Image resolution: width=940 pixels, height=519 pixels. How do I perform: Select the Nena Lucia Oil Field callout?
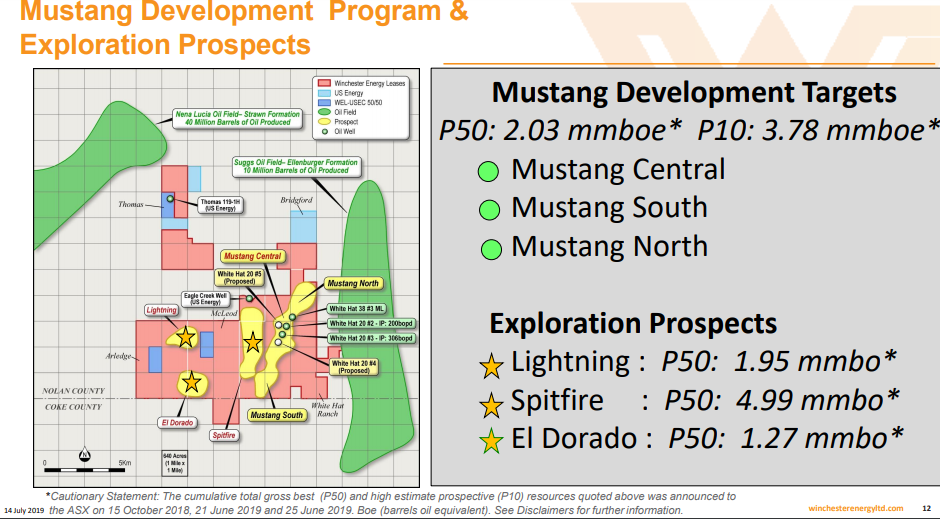(238, 118)
